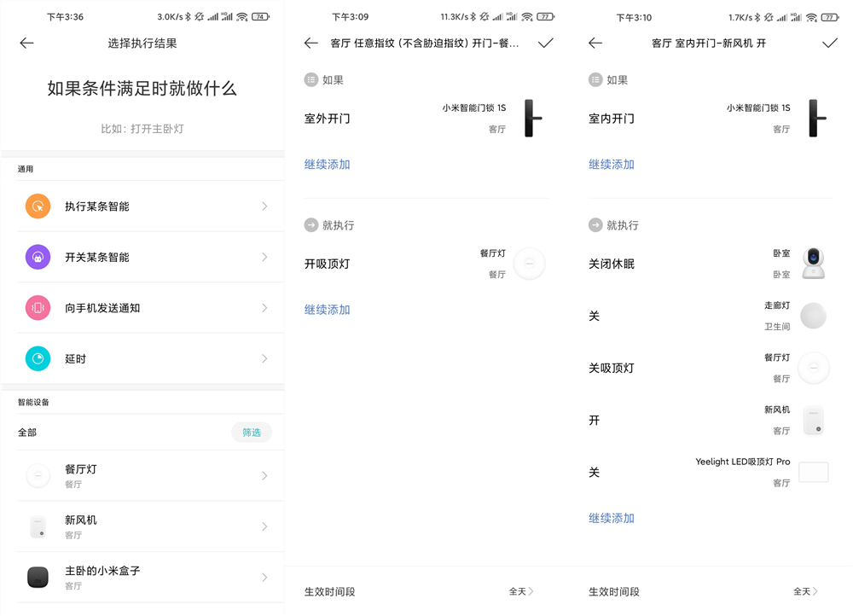Select the 执行某条智能 action icon
Viewport: 853px width, 616px height.
coord(38,206)
